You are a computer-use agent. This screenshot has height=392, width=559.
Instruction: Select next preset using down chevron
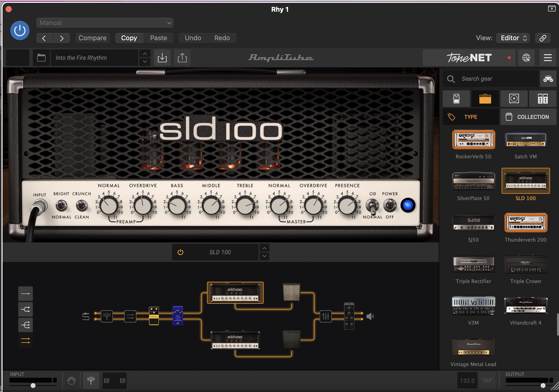145,62
